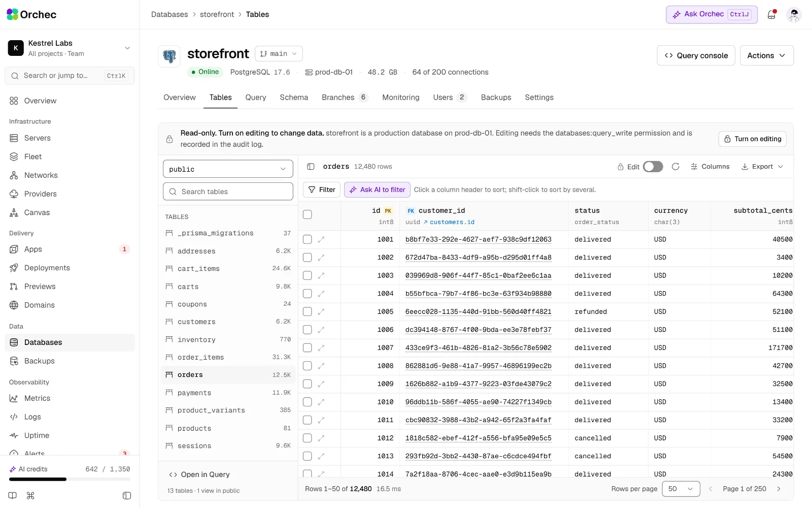The image size is (812, 508).
Task: Open Logs in sidebar
Action: point(70,417)
